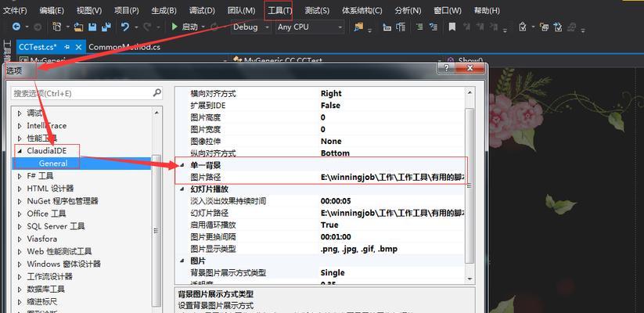Click the Open File folder icon
Screen dimensions: 644x313
coord(78,27)
